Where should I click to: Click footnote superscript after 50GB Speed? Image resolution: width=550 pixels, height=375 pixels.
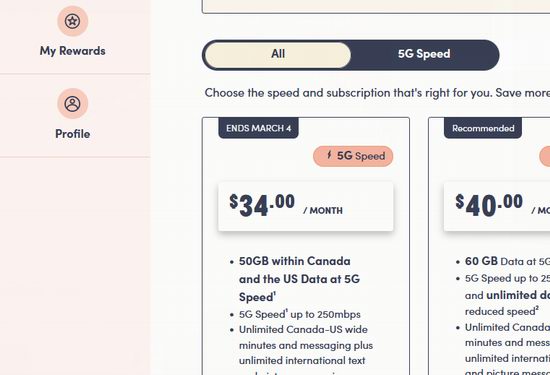click(275, 294)
